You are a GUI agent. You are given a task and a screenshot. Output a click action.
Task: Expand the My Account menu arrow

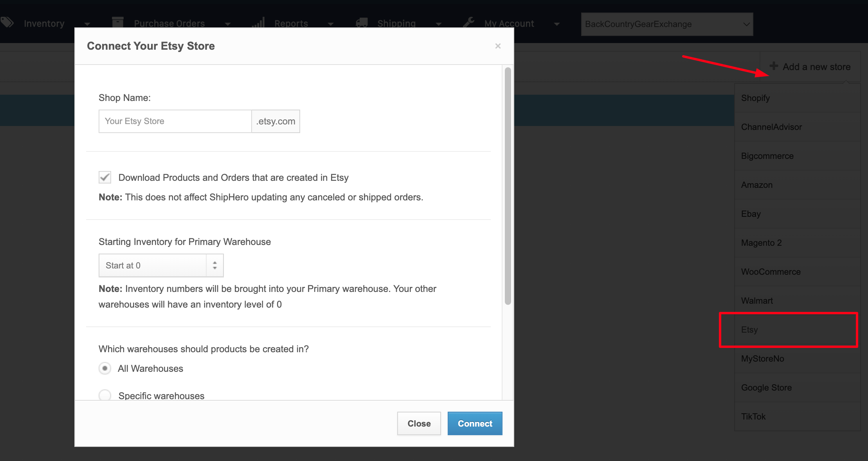pos(557,24)
